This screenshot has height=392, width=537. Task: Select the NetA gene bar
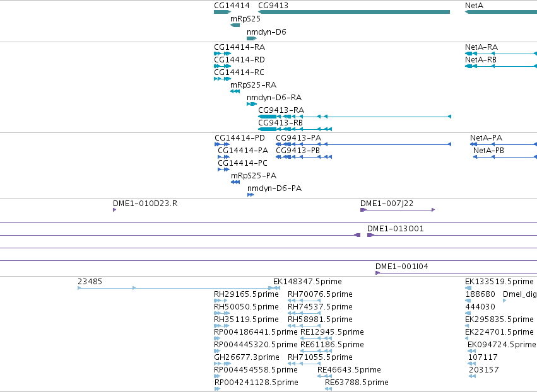pyautogui.click(x=501, y=13)
